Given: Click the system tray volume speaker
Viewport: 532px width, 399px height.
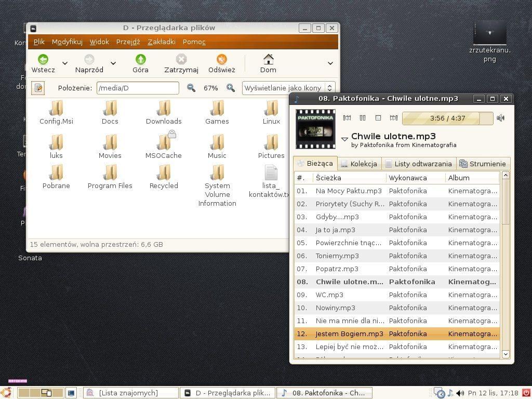Looking at the screenshot, I should click(x=460, y=393).
